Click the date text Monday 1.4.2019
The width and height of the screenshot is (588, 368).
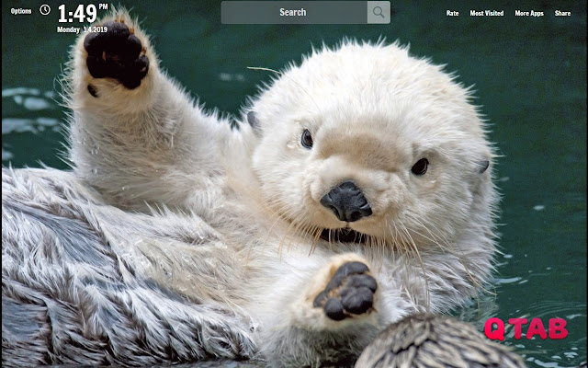pos(82,29)
